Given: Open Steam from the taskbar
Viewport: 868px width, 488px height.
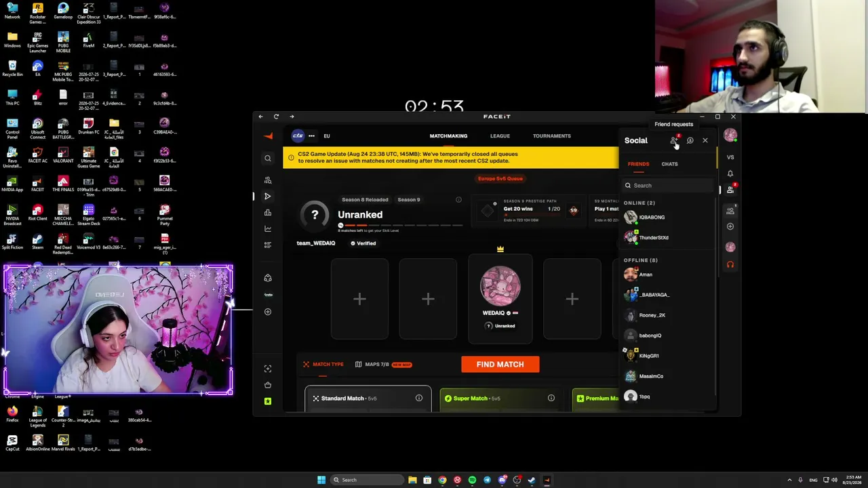Looking at the screenshot, I should (532, 480).
